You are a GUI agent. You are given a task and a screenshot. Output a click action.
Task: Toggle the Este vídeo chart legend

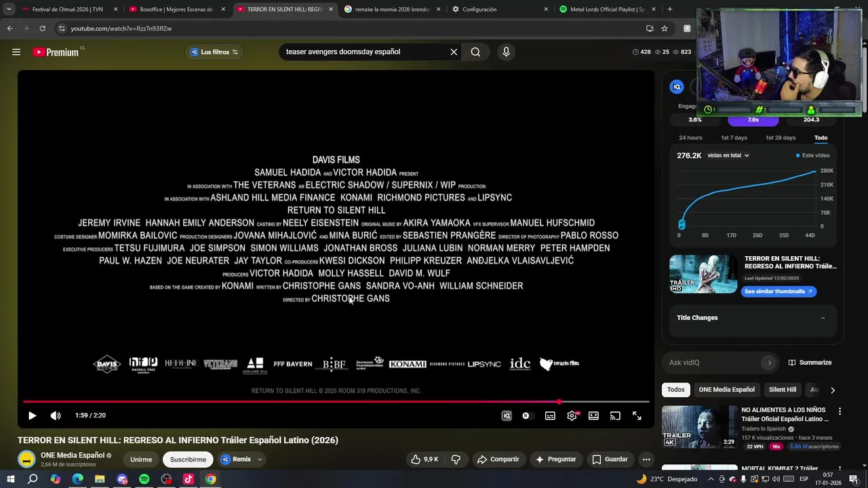pyautogui.click(x=812, y=155)
